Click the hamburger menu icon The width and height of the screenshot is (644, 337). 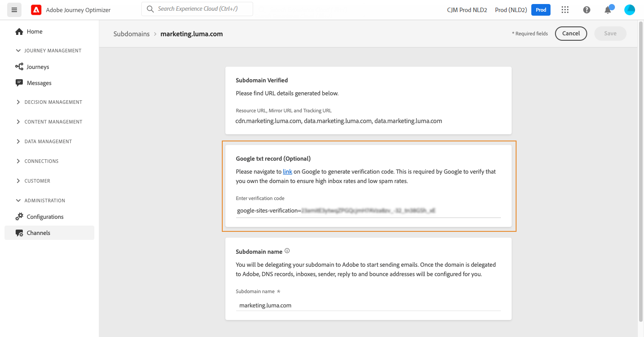(x=14, y=10)
